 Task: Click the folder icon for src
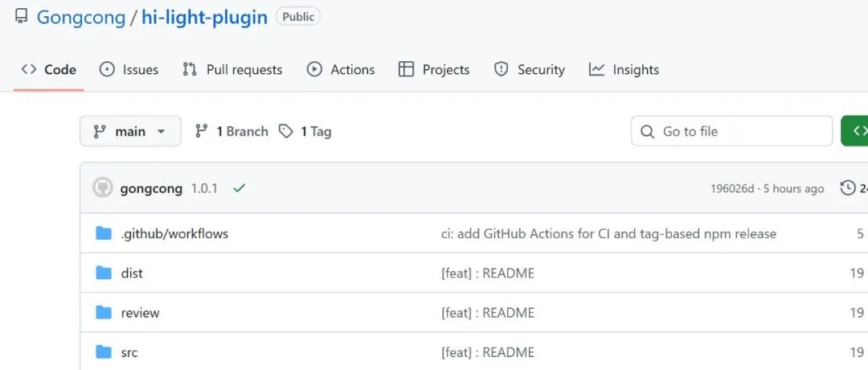click(x=104, y=351)
